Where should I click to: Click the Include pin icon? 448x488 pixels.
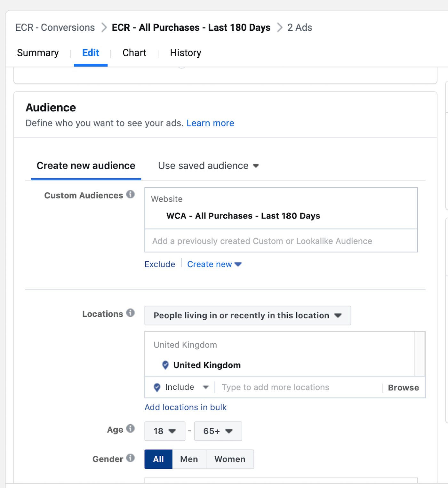tap(157, 388)
